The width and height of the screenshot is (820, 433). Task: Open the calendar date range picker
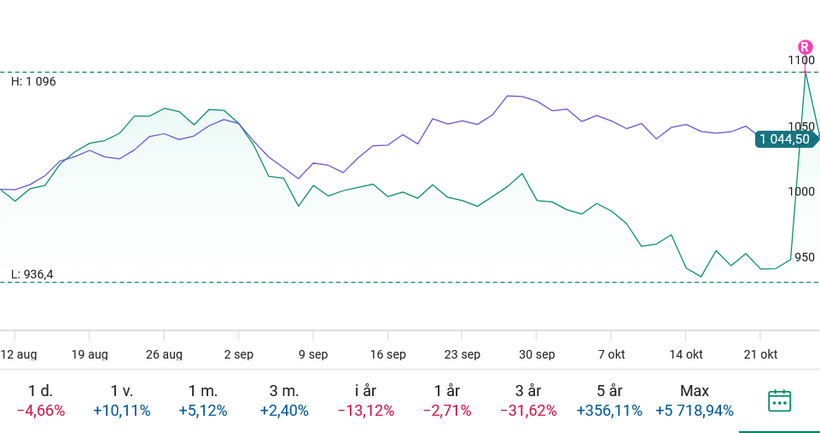(x=779, y=401)
